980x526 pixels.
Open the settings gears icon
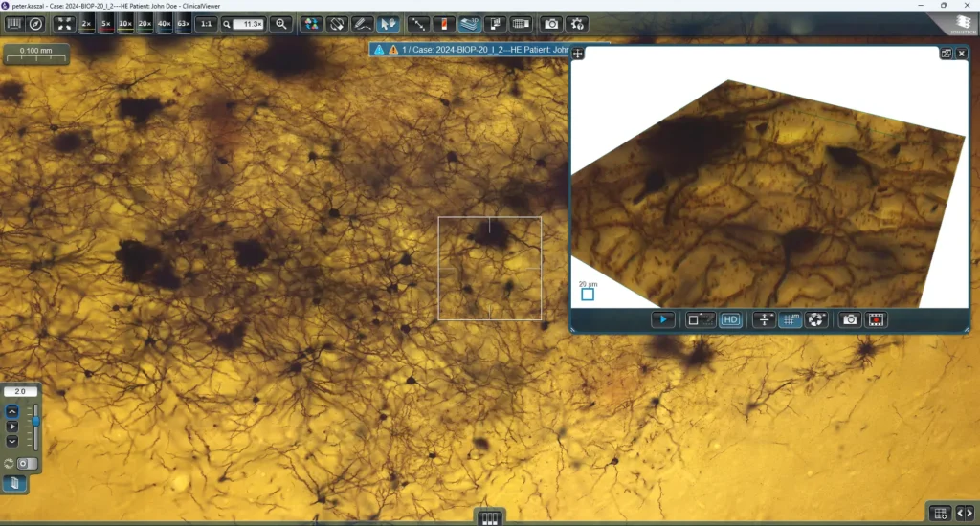tap(577, 24)
